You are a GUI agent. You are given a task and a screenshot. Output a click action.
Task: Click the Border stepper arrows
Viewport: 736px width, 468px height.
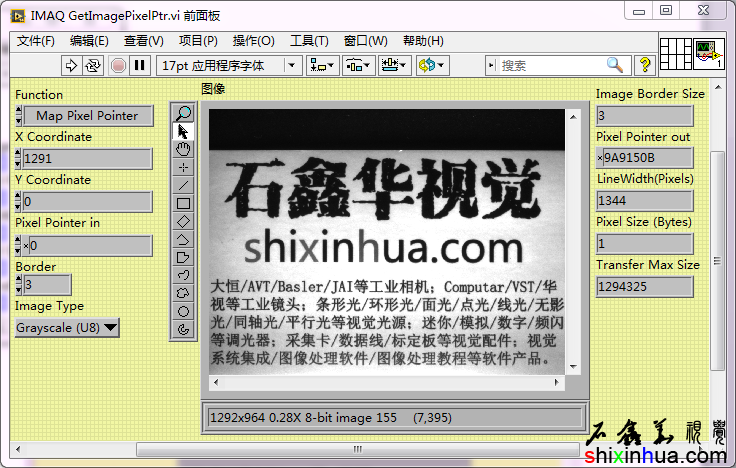pyautogui.click(x=18, y=285)
